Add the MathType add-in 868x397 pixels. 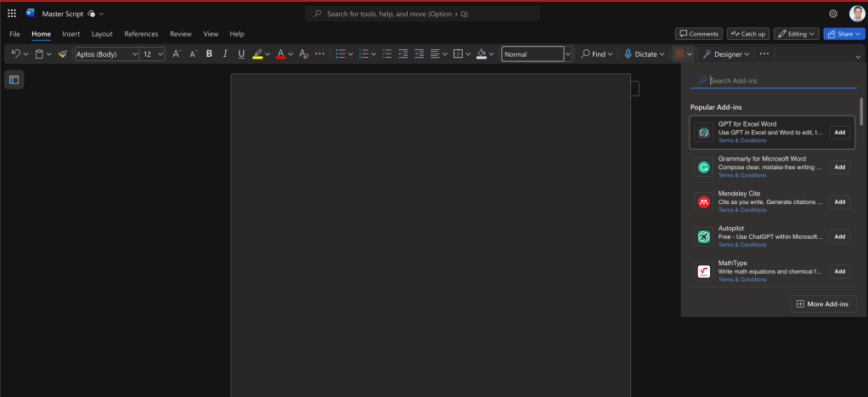(840, 271)
